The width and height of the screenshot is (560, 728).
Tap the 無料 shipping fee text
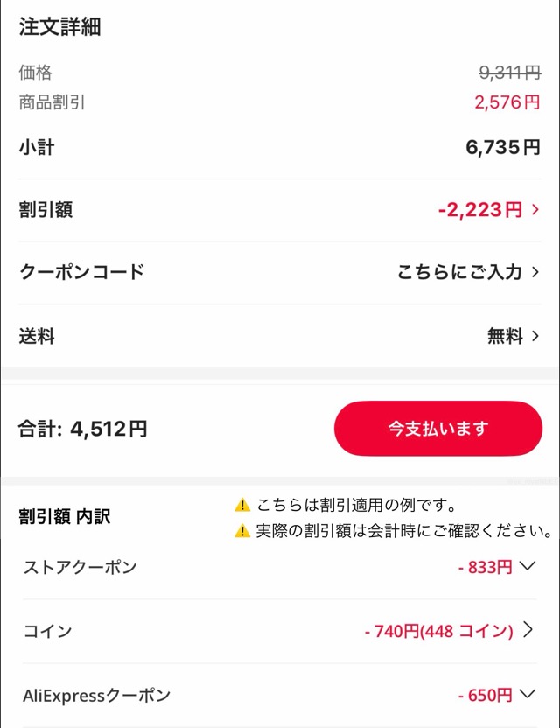point(505,335)
